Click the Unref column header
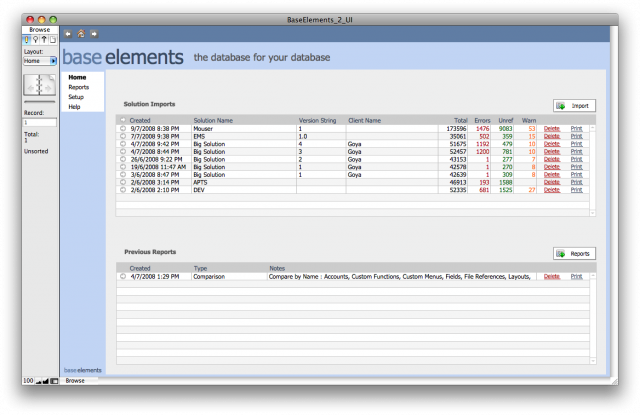 point(505,120)
